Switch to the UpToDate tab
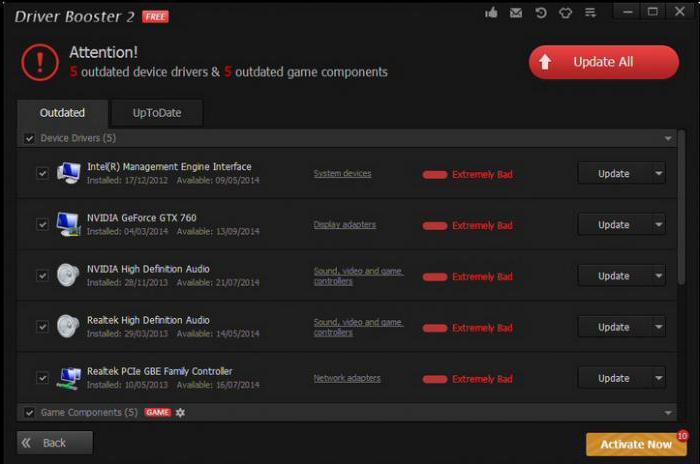This screenshot has height=464, width=700. click(x=157, y=113)
